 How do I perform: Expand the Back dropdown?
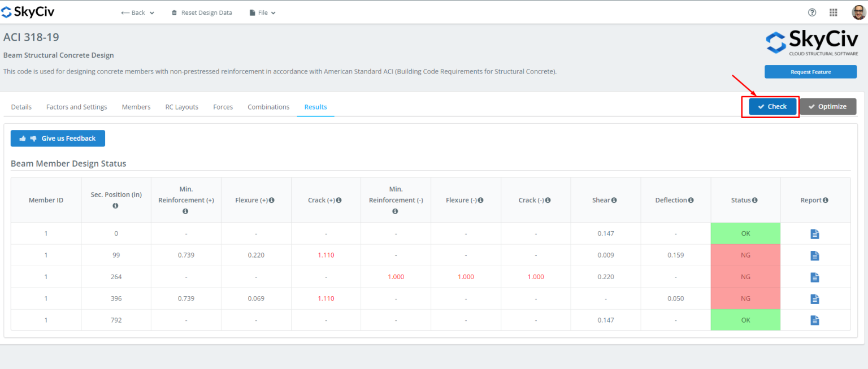click(138, 12)
